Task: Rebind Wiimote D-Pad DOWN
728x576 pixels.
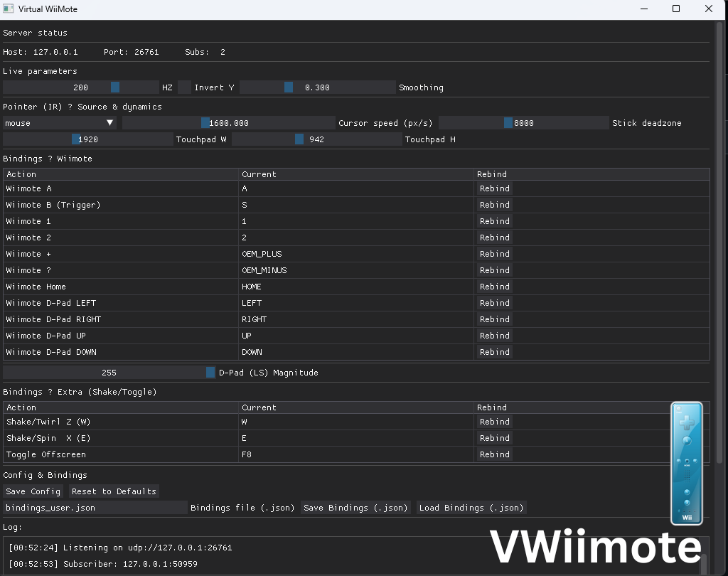Action: pyautogui.click(x=495, y=352)
